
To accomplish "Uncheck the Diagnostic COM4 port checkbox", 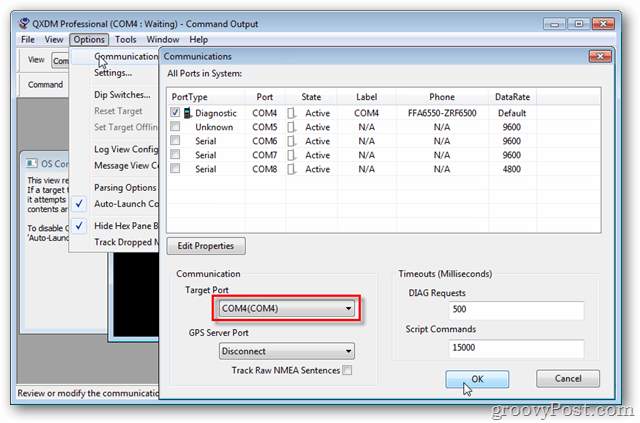I will coord(175,112).
